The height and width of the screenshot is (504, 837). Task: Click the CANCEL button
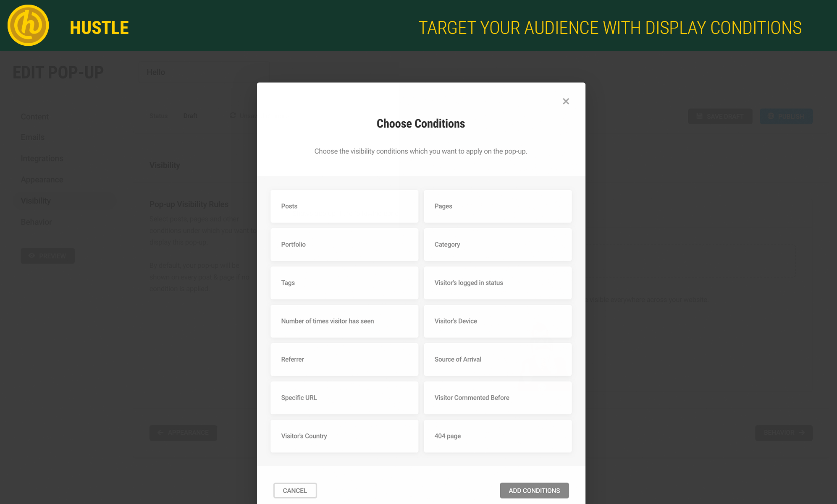point(295,490)
